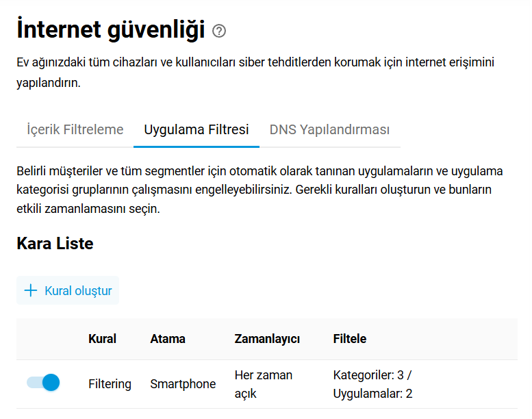
Task: Open the Filtering rule name
Action: coord(110,384)
